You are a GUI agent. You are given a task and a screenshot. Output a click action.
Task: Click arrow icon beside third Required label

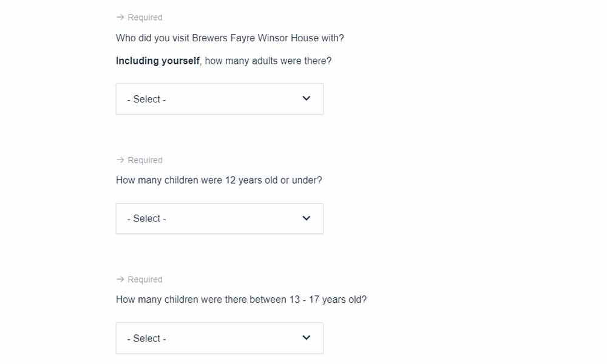tap(120, 279)
